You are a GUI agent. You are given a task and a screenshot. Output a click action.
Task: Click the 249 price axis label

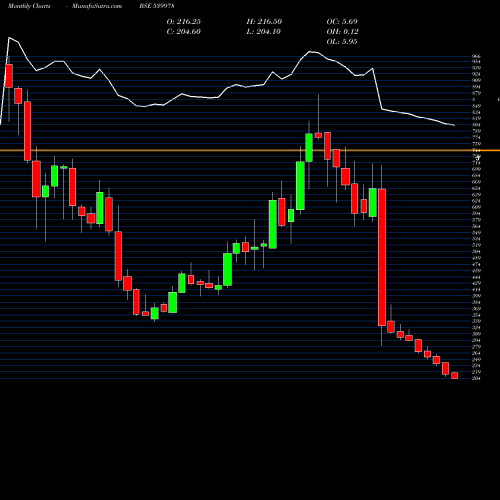(476, 359)
